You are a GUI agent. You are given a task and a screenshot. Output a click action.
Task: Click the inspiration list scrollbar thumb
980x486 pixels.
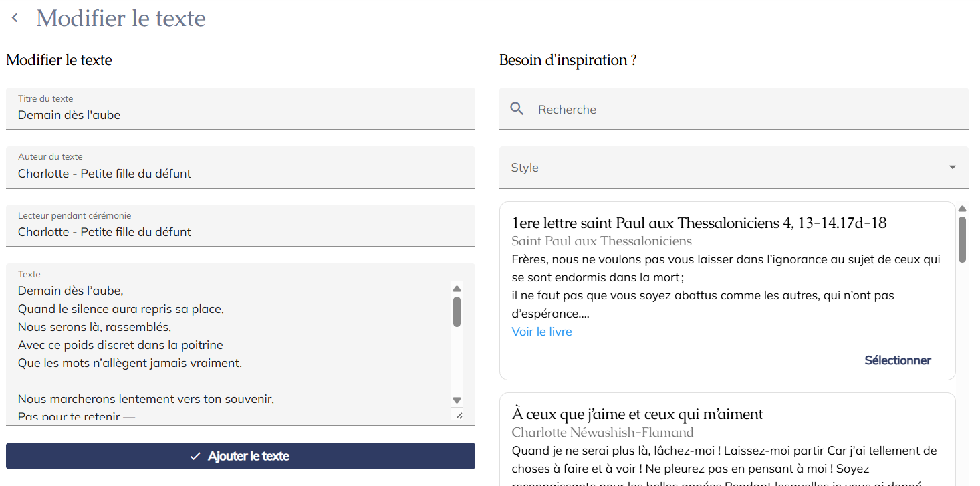click(962, 239)
